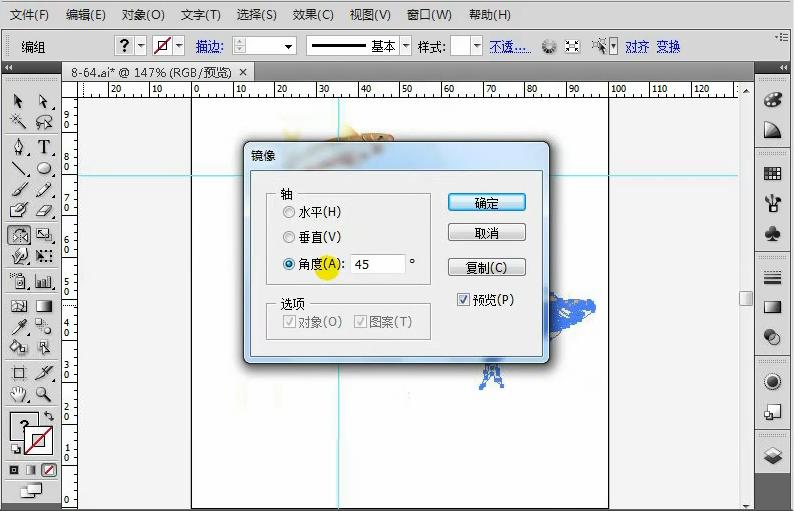Select the Scale tool

click(44, 235)
